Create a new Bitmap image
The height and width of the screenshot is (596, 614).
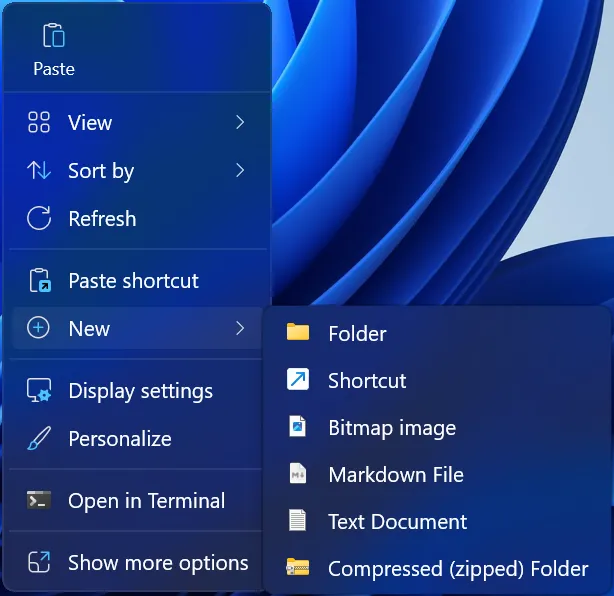[x=391, y=428]
